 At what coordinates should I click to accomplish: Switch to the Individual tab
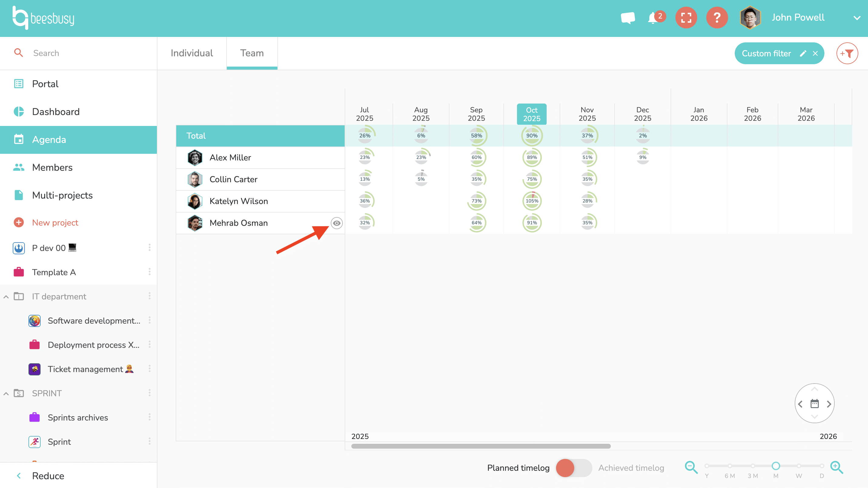tap(192, 53)
